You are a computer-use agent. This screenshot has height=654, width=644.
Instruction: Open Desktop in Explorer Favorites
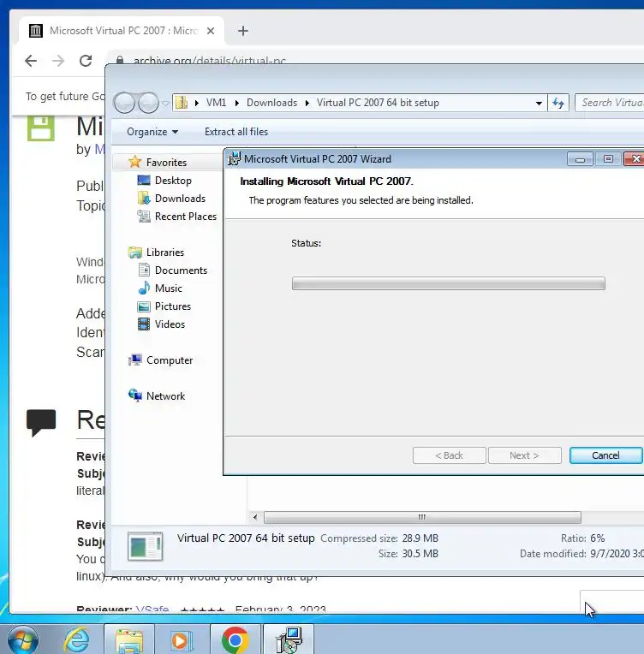(x=173, y=180)
